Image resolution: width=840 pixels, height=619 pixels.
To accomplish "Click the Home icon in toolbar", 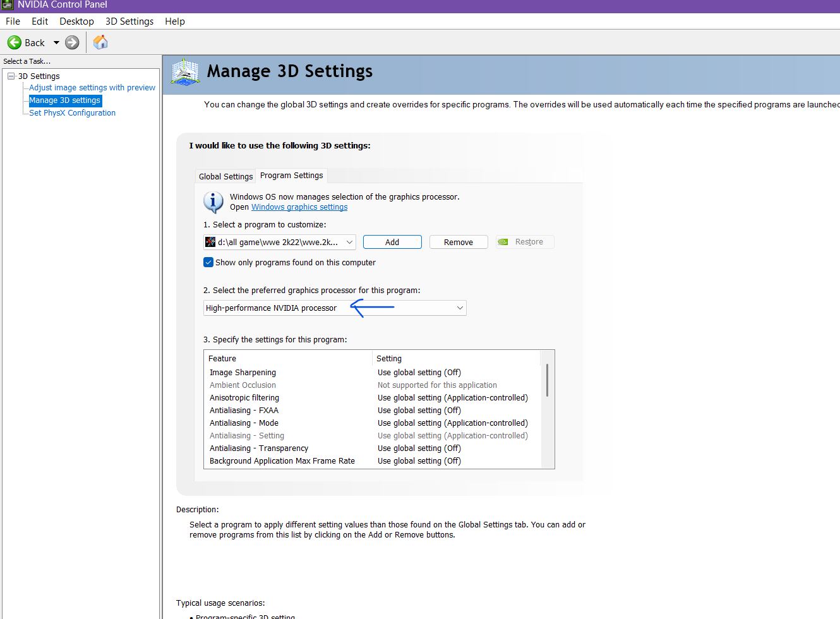I will tap(100, 42).
